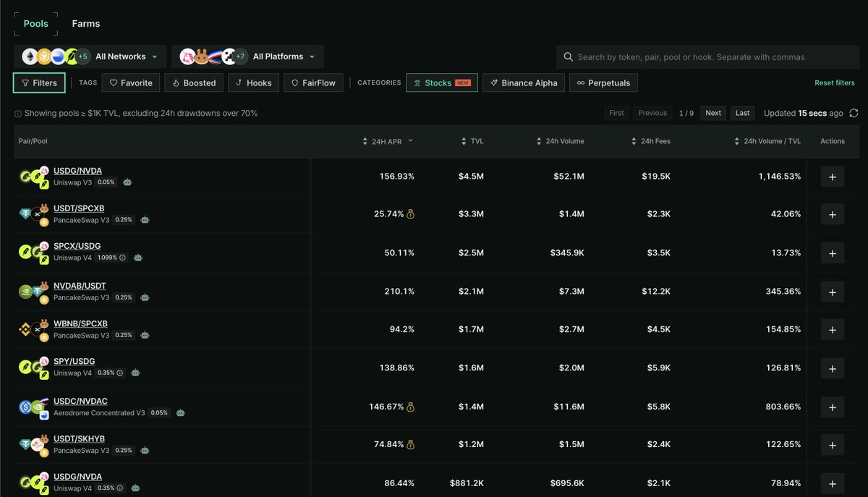
Task: Go to Next page
Action: [713, 113]
